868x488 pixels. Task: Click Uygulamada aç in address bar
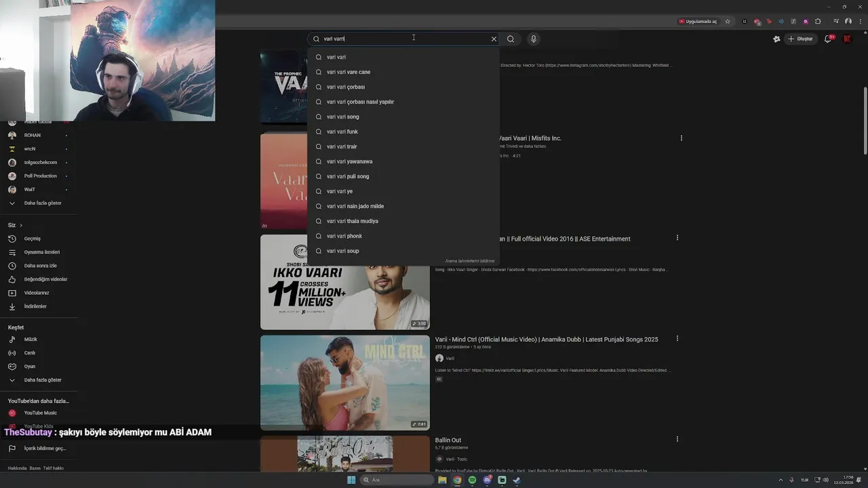click(698, 21)
